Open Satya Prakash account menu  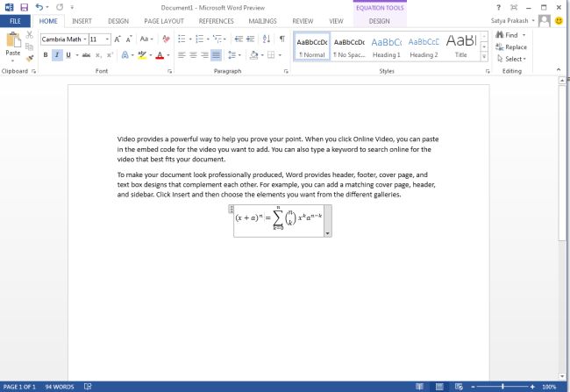pos(513,21)
